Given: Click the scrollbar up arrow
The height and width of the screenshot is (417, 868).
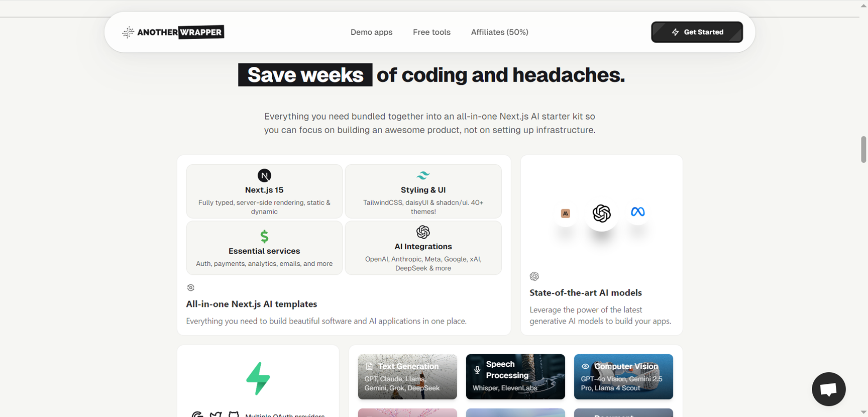Looking at the screenshot, I should pos(863,5).
